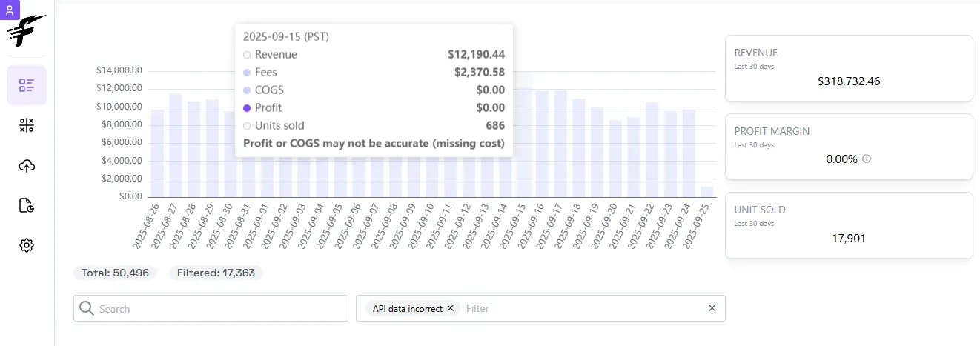Click the Profit legend marker in tooltip
Image resolution: width=980 pixels, height=346 pixels.
247,108
